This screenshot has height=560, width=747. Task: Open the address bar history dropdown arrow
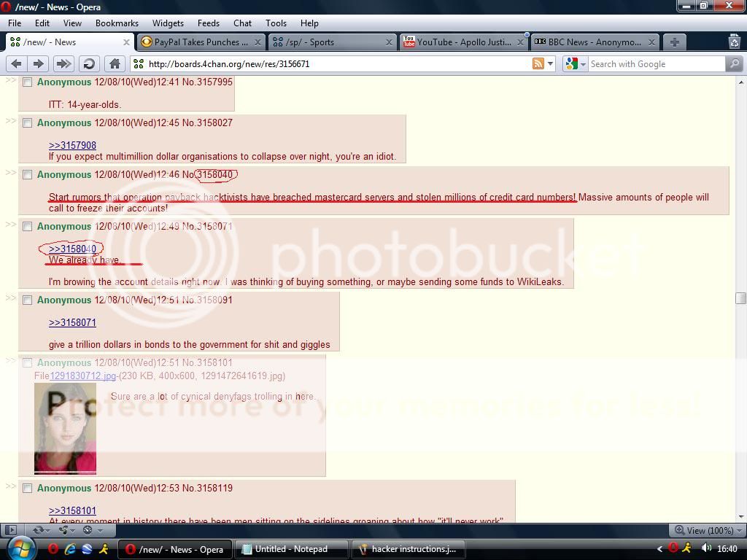click(x=551, y=64)
